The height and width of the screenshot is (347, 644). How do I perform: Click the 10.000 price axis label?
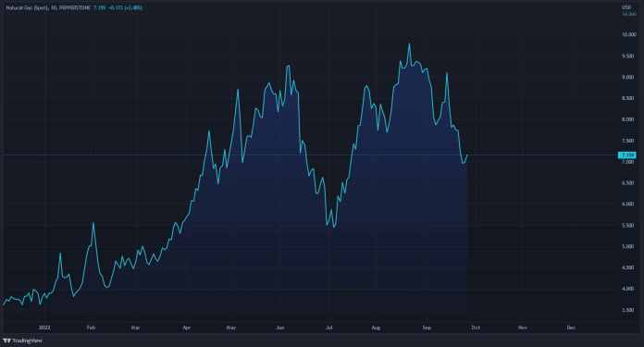point(629,35)
